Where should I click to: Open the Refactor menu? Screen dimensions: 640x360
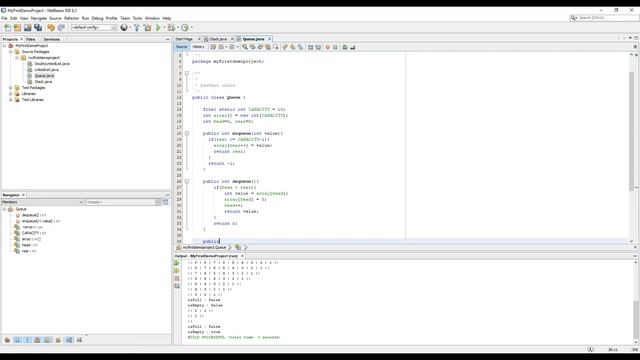pos(71,18)
